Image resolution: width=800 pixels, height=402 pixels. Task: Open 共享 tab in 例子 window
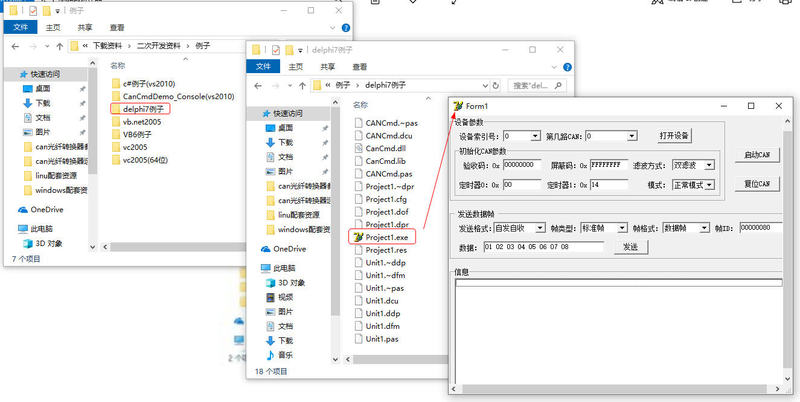[85, 28]
